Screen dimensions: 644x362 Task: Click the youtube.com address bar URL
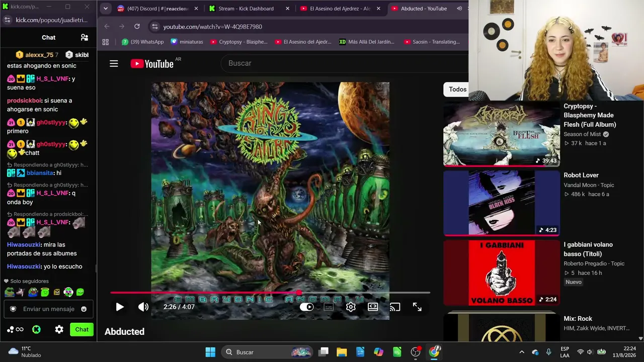[x=212, y=27]
